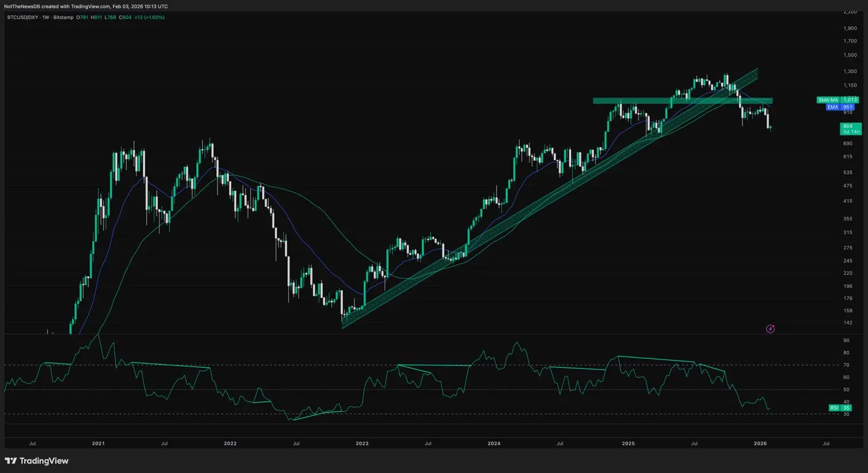Click the 475 price axis label

847,186
